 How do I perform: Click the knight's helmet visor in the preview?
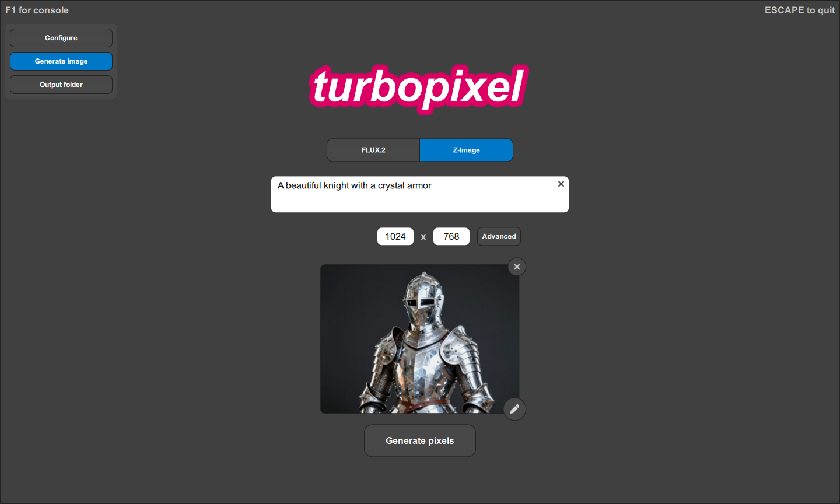(x=421, y=303)
